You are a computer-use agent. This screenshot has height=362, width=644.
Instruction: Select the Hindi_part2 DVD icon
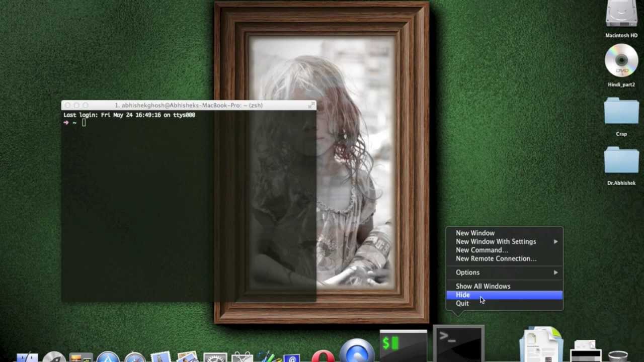pos(621,60)
